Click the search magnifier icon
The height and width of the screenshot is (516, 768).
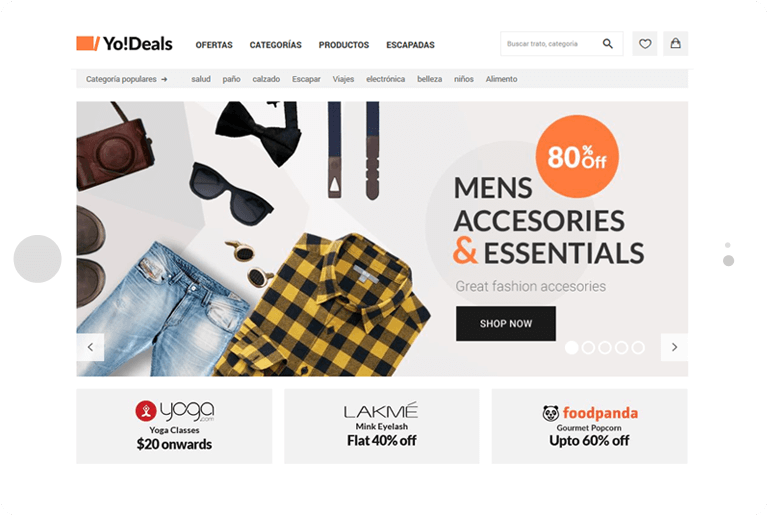607,44
